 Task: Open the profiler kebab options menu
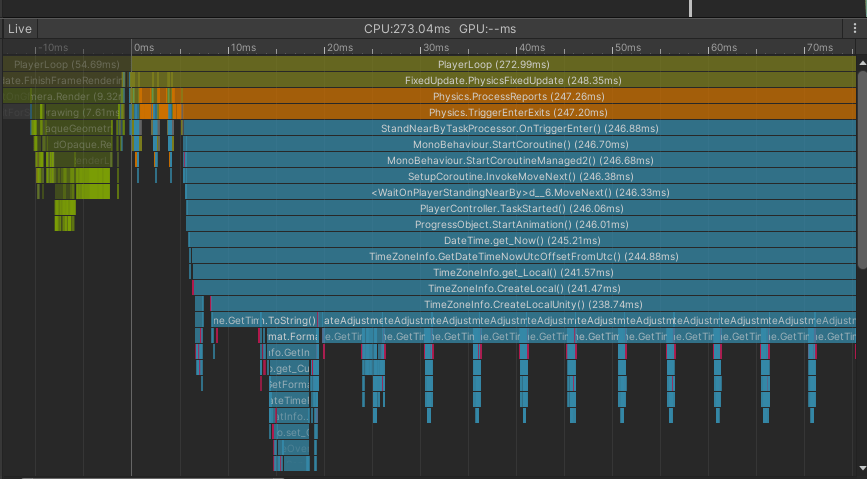855,28
